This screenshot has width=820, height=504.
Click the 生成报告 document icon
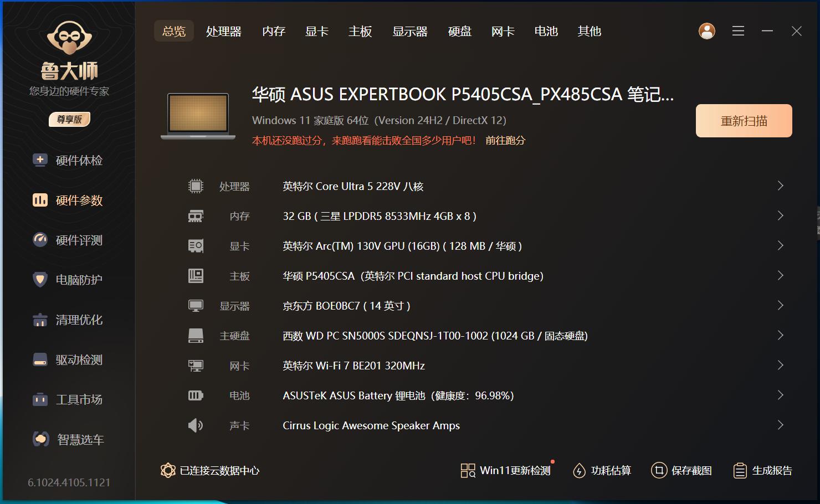(740, 471)
